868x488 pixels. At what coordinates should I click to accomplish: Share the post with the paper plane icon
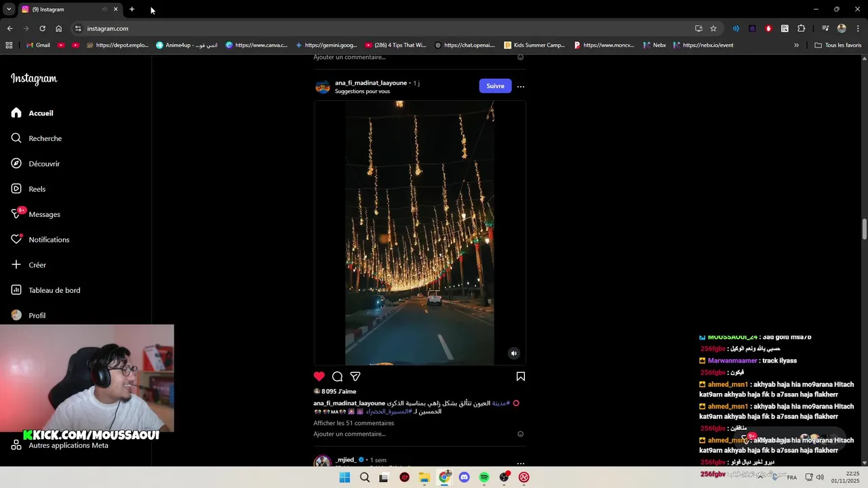[x=355, y=376]
